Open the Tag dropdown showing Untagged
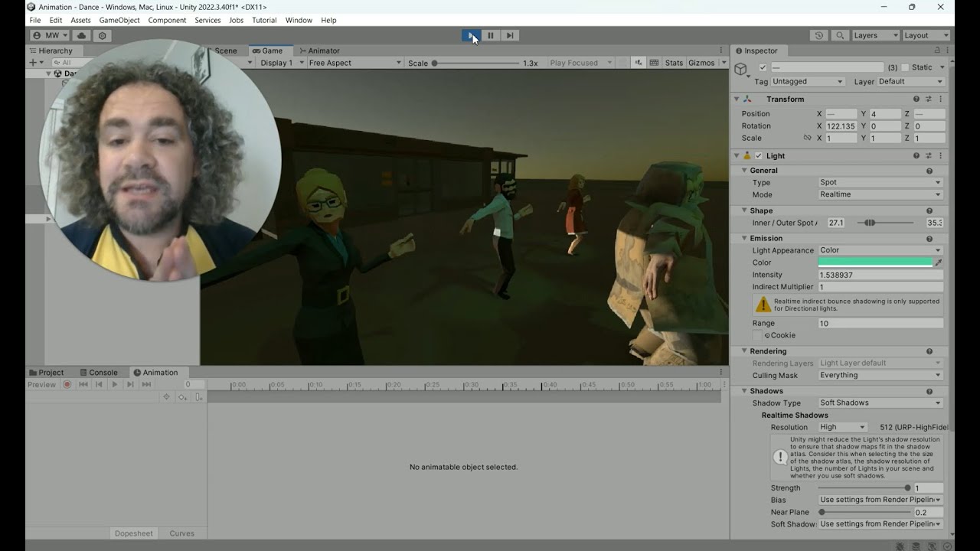This screenshot has height=551, width=980. pos(808,81)
